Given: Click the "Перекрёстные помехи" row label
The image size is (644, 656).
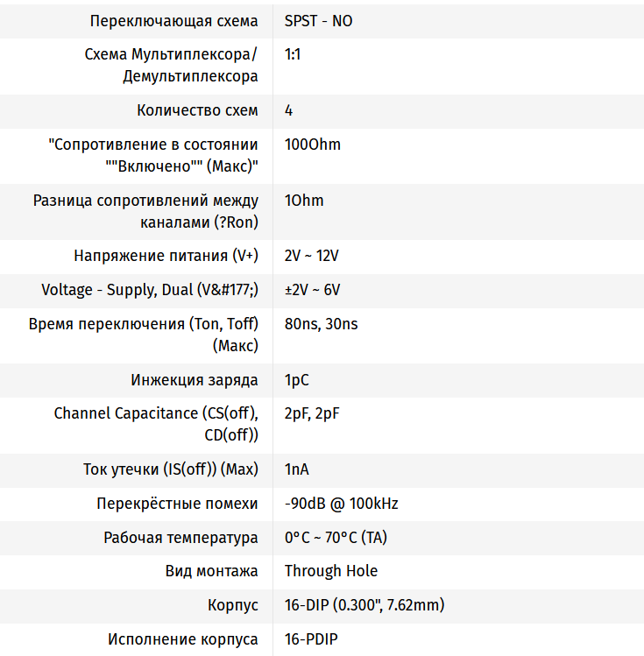Looking at the screenshot, I should pyautogui.click(x=177, y=504).
